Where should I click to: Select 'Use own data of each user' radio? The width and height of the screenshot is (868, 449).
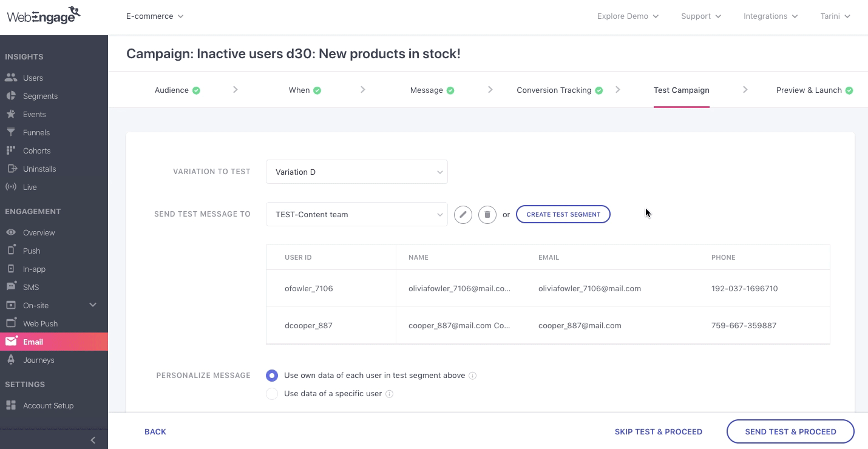(273, 376)
